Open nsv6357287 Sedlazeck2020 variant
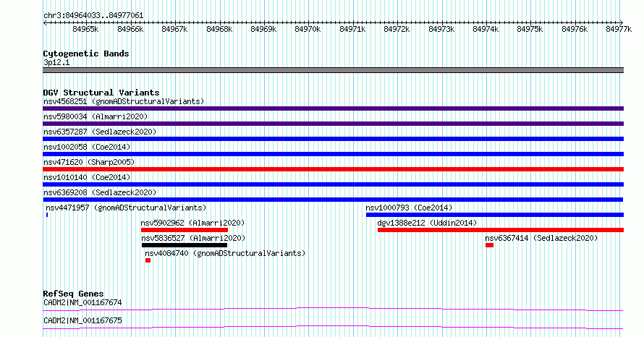 [x=100, y=132]
